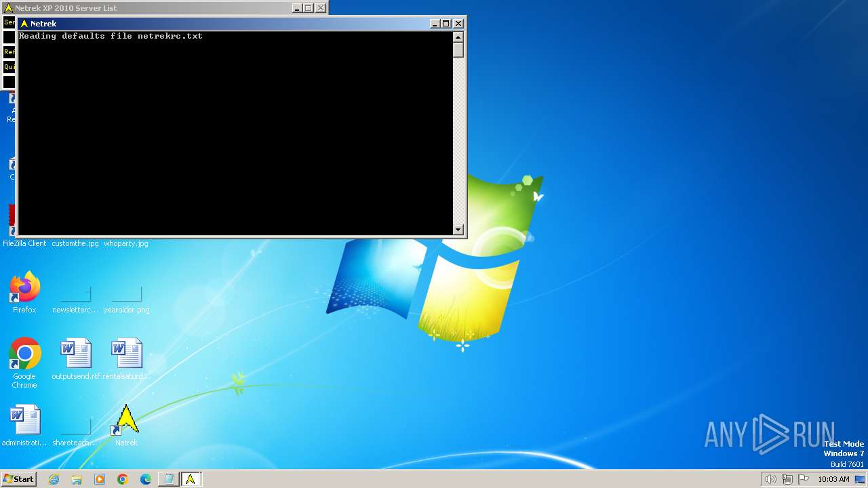Open Chrome from the taskbar
Screen dimensions: 868x488
(x=123, y=479)
